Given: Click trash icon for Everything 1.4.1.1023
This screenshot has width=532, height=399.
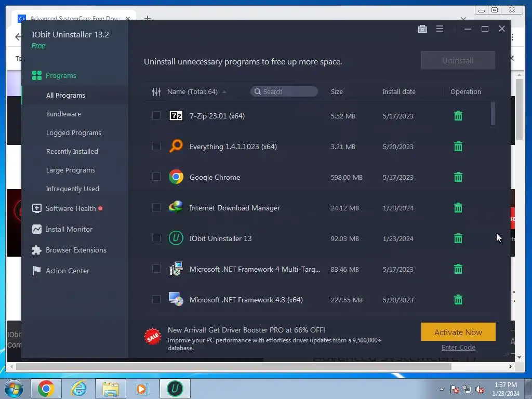Looking at the screenshot, I should (458, 147).
